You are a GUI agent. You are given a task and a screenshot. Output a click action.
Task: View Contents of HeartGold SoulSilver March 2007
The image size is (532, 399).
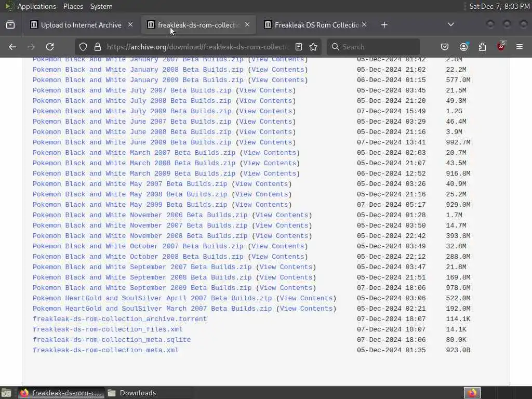(x=307, y=309)
